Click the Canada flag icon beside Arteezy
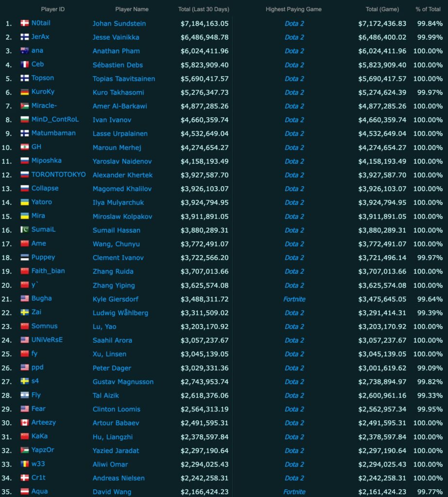Screen dimensions: 448x497 point(25,423)
